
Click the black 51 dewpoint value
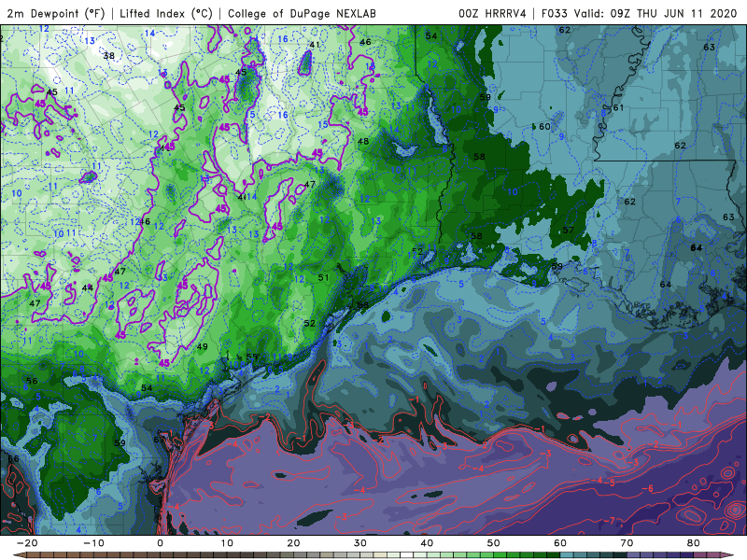pos(323,277)
